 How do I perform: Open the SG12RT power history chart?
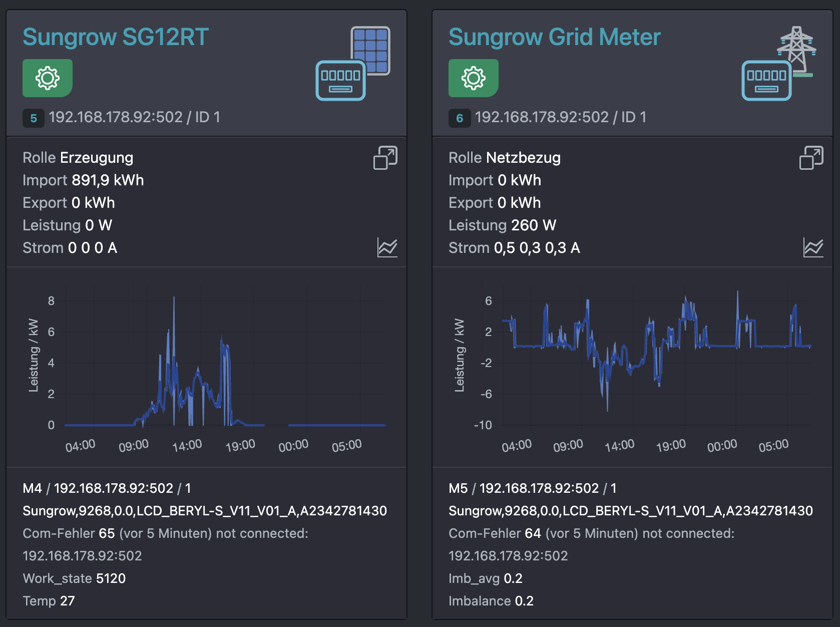click(207, 368)
